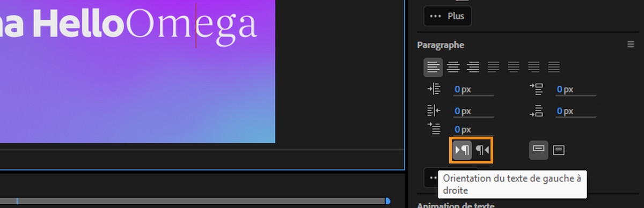Screen dimensions: 644x208
Task: Click the left margin indent icon
Action: point(434,89)
